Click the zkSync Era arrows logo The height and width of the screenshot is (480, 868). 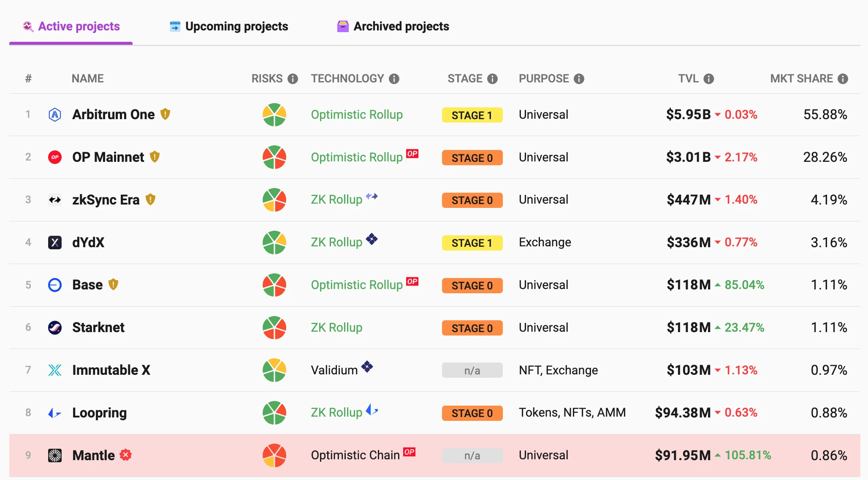pos(55,200)
